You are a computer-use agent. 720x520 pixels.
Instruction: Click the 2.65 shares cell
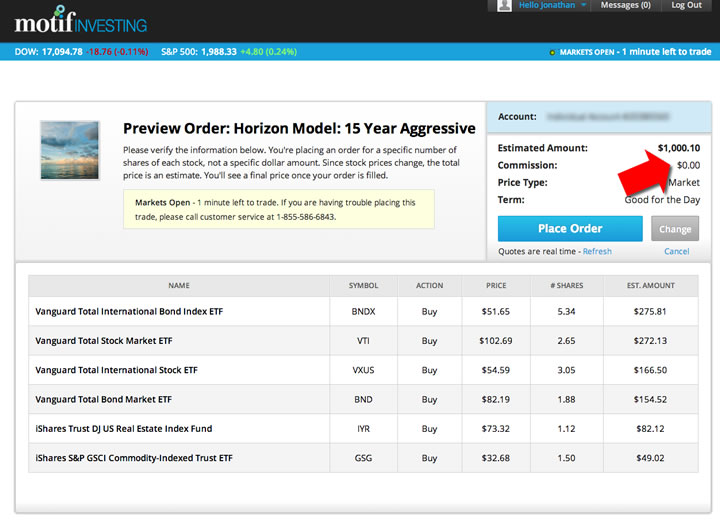tap(566, 341)
